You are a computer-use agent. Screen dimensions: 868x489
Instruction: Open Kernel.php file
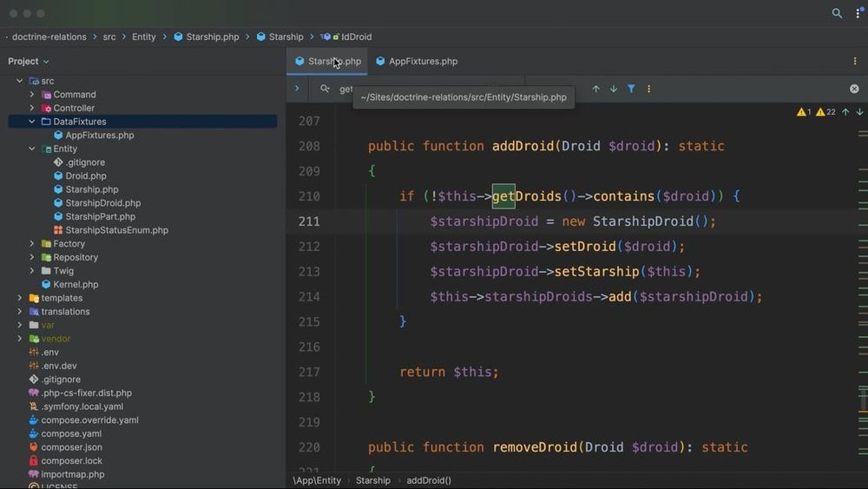point(76,285)
